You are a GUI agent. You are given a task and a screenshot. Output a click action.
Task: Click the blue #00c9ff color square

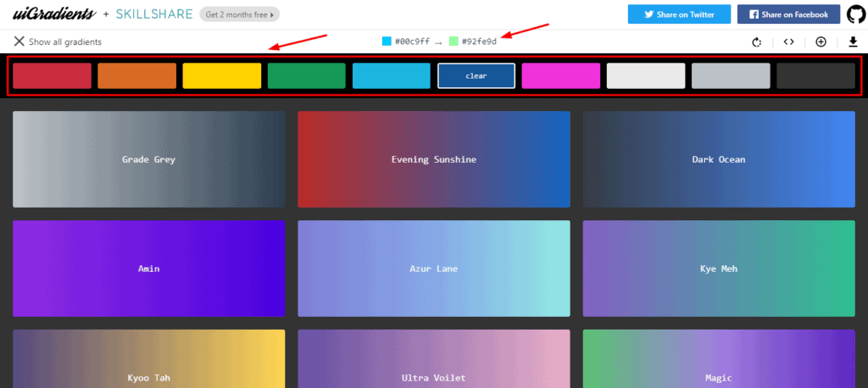pyautogui.click(x=387, y=42)
